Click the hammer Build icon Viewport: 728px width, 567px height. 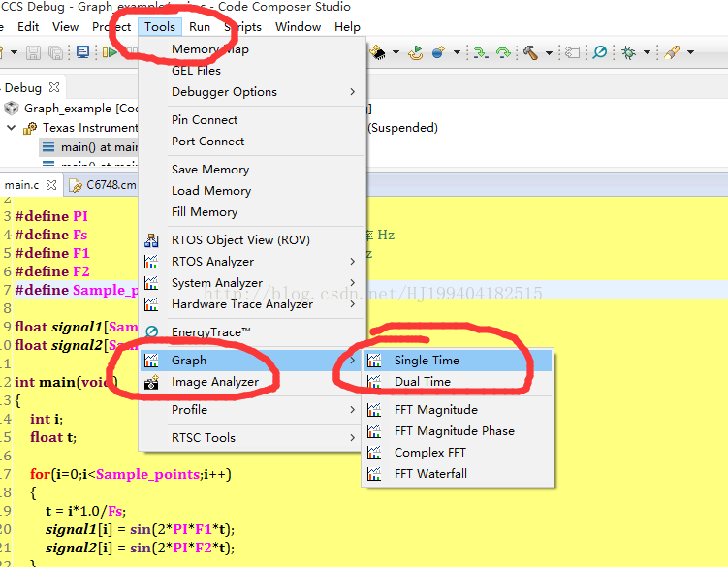pyautogui.click(x=530, y=52)
